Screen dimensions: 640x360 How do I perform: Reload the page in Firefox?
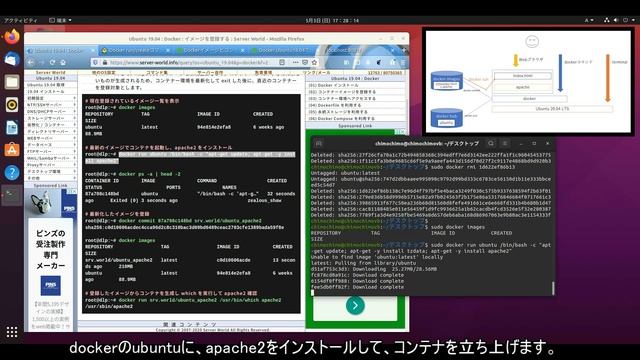click(52, 62)
